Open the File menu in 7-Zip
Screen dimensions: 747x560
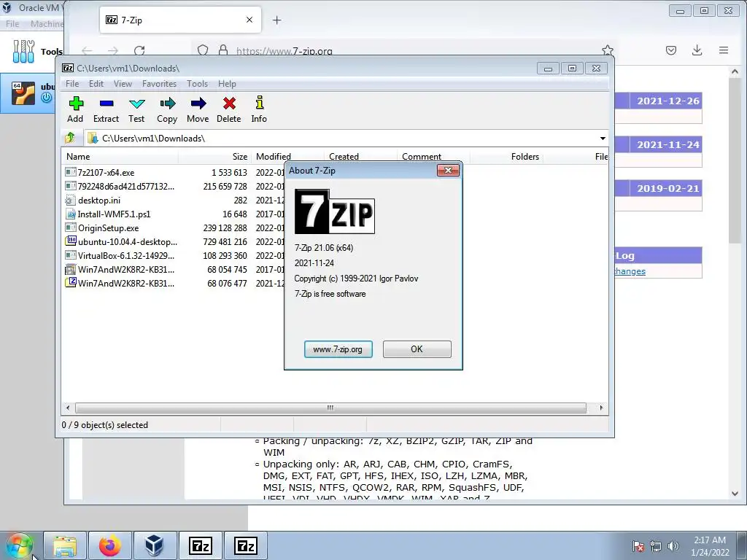[72, 84]
